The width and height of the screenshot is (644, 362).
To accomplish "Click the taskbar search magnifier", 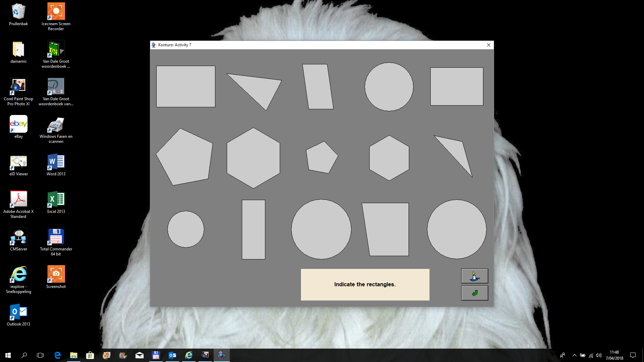I will tap(24, 355).
